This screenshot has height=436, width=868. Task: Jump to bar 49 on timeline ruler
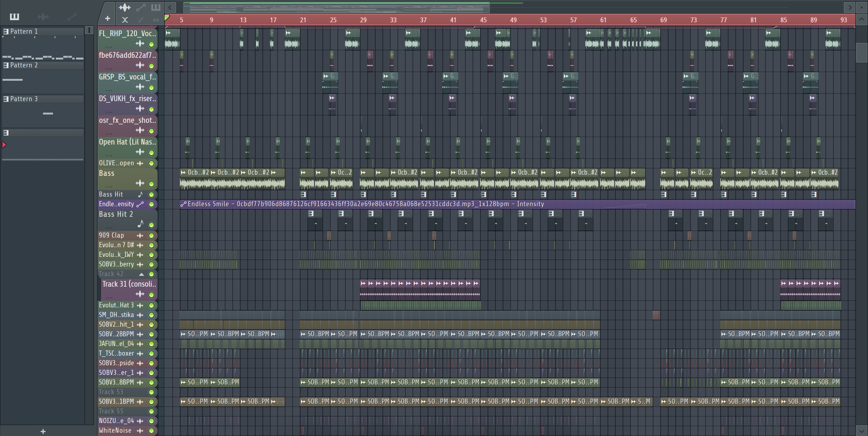tap(513, 20)
